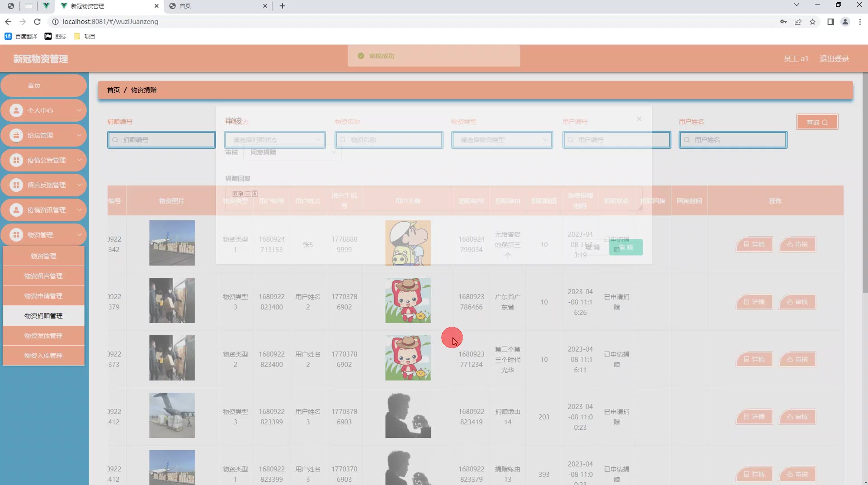Open supply photo thumbnail in 张5 row
This screenshot has height=485, width=868.
pyautogui.click(x=172, y=243)
